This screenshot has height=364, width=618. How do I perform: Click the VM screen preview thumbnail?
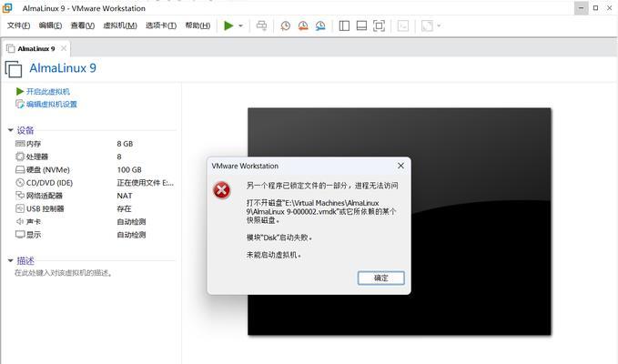(400, 221)
